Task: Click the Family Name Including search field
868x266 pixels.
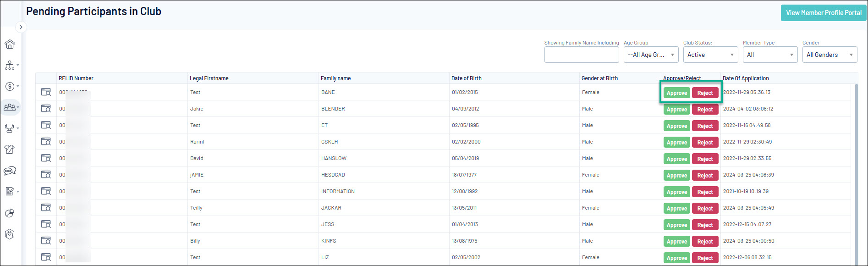Action: 582,55
